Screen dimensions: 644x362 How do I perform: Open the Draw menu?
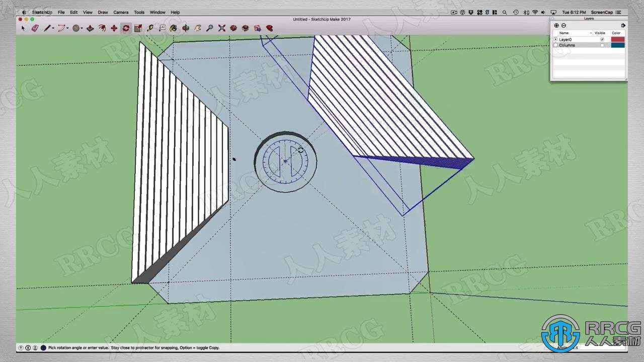pos(103,12)
